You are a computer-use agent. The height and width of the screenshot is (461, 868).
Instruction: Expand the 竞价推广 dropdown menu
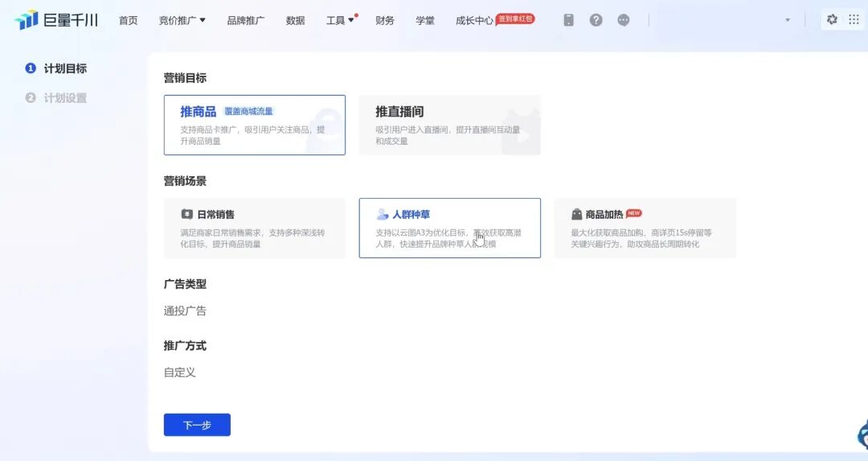click(182, 20)
